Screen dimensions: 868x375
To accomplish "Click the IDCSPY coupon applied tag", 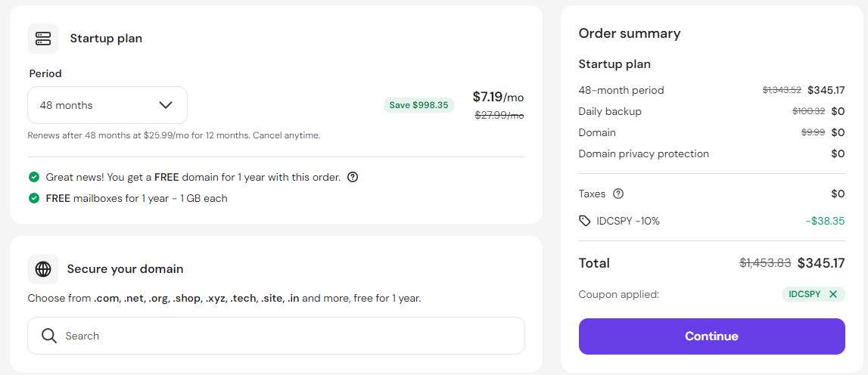I will point(814,294).
